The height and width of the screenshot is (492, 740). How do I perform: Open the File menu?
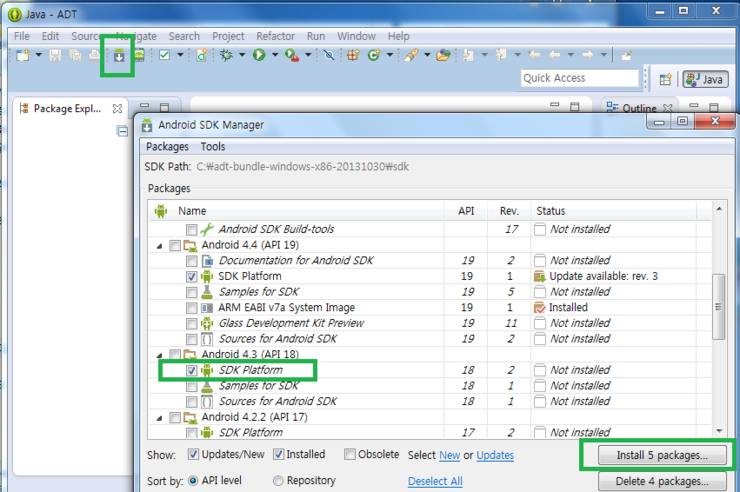(22, 36)
